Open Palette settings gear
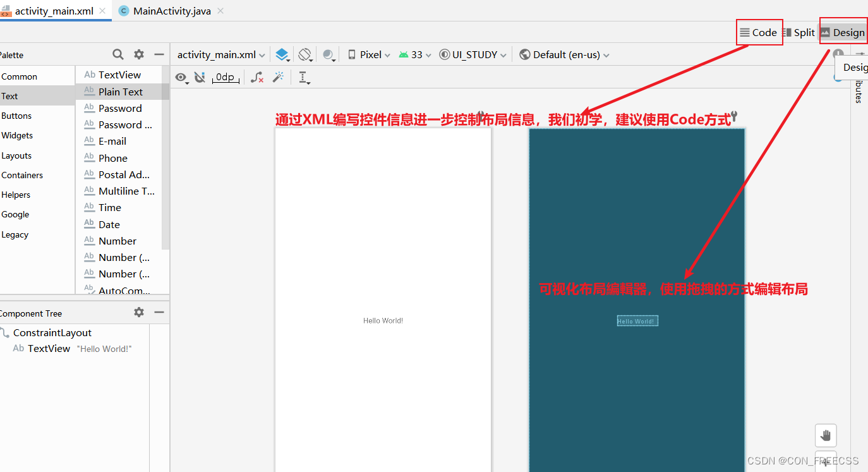868x472 pixels. [x=139, y=54]
